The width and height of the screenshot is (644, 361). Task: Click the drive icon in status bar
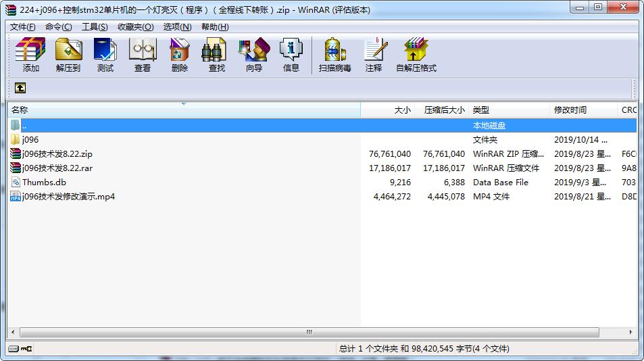click(x=13, y=349)
